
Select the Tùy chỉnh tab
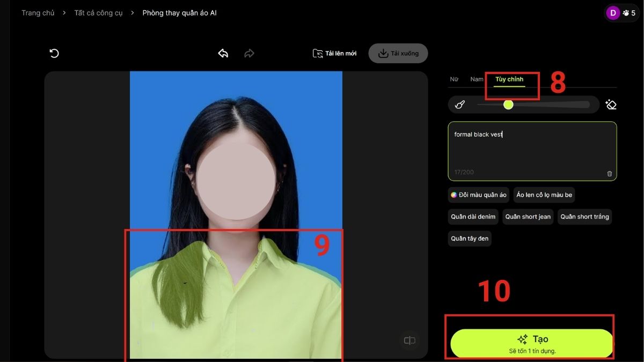click(509, 79)
